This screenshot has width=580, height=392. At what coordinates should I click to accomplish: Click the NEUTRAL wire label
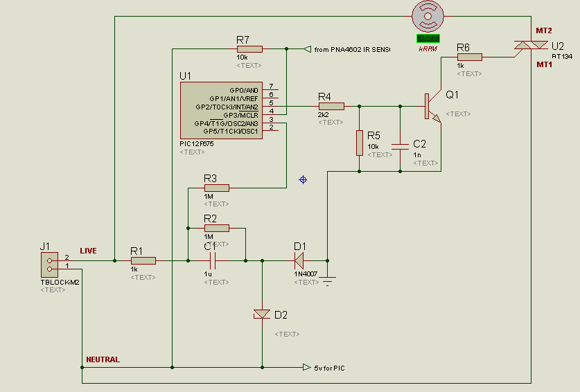(103, 360)
